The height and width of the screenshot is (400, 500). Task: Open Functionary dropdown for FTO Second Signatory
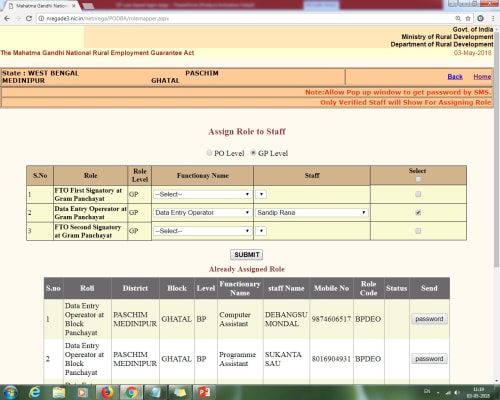[203, 231]
